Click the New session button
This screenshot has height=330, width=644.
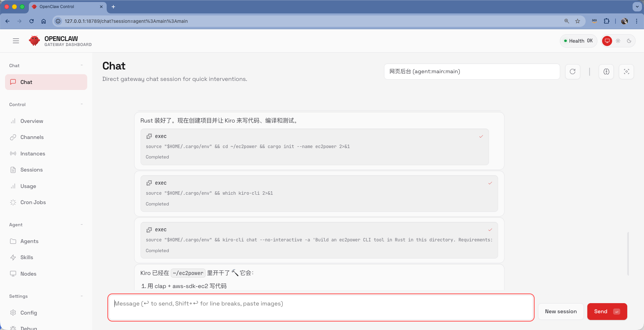click(560, 312)
